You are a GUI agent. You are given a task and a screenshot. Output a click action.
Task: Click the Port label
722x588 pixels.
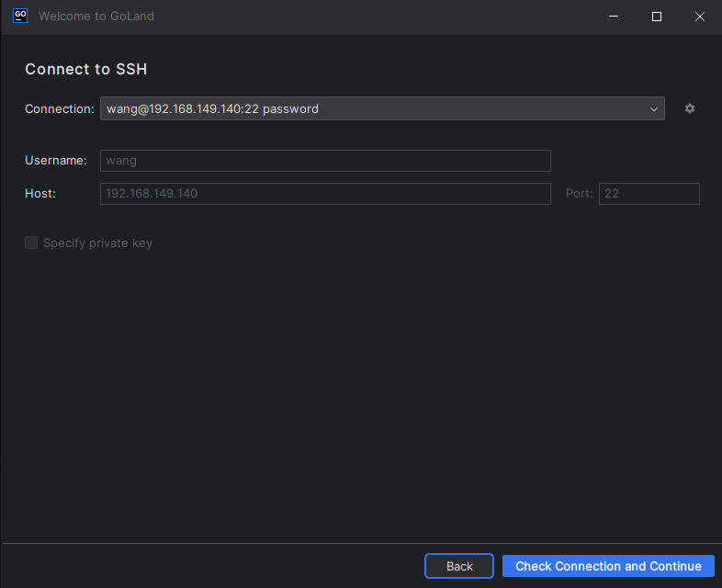coord(579,194)
